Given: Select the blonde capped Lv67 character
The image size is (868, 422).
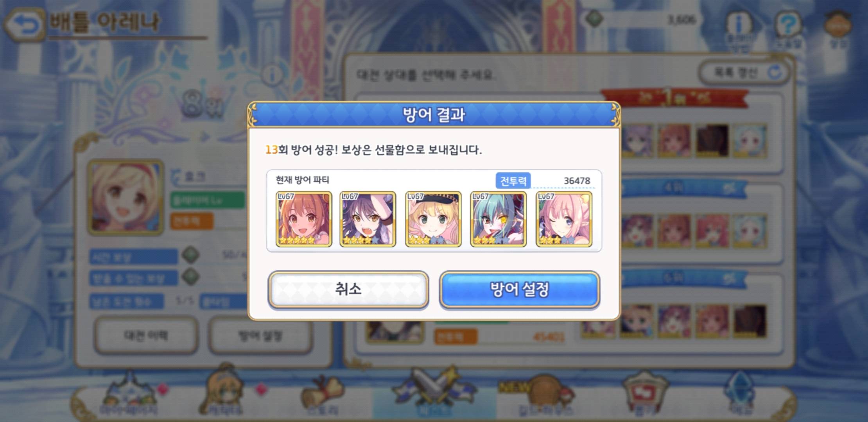Looking at the screenshot, I should 433,219.
